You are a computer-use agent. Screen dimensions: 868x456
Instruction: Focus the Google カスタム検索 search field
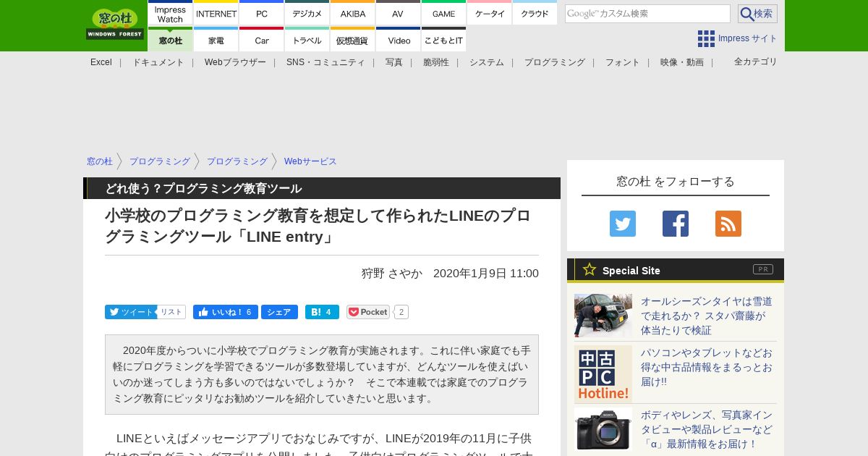pos(647,14)
